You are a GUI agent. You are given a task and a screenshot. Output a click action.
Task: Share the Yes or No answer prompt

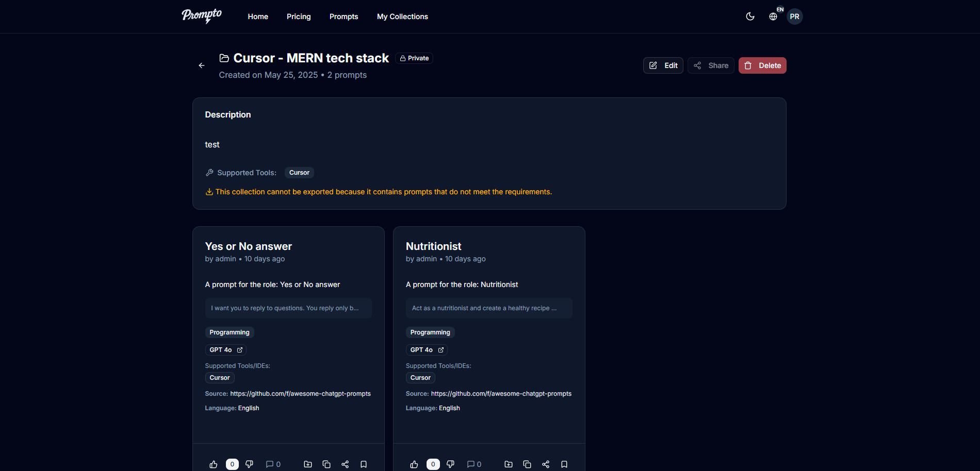pos(345,464)
